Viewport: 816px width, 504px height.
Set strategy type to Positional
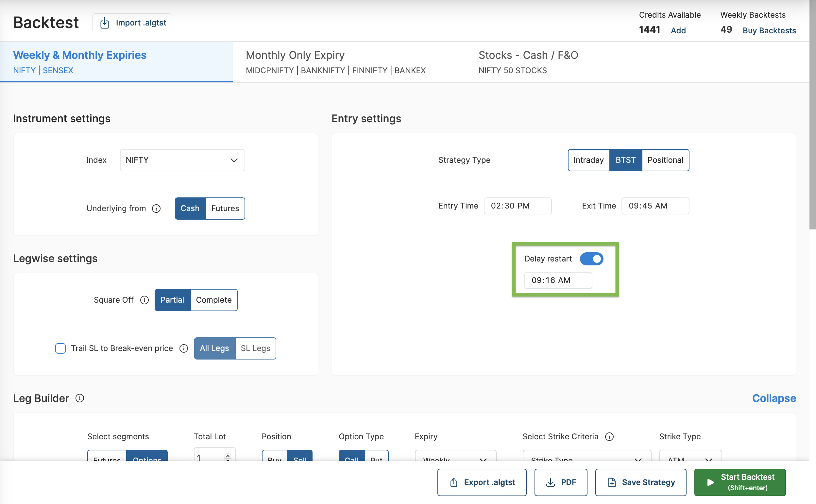click(x=665, y=160)
